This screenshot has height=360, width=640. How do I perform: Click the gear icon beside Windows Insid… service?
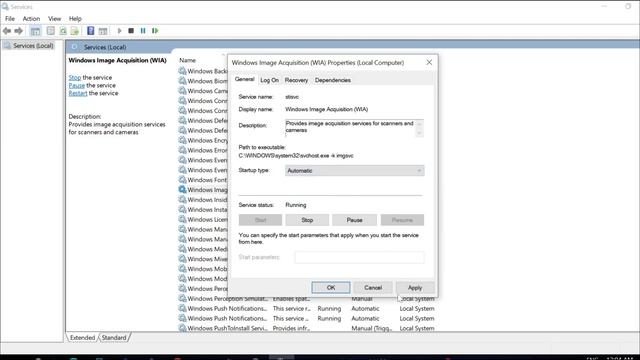182,199
